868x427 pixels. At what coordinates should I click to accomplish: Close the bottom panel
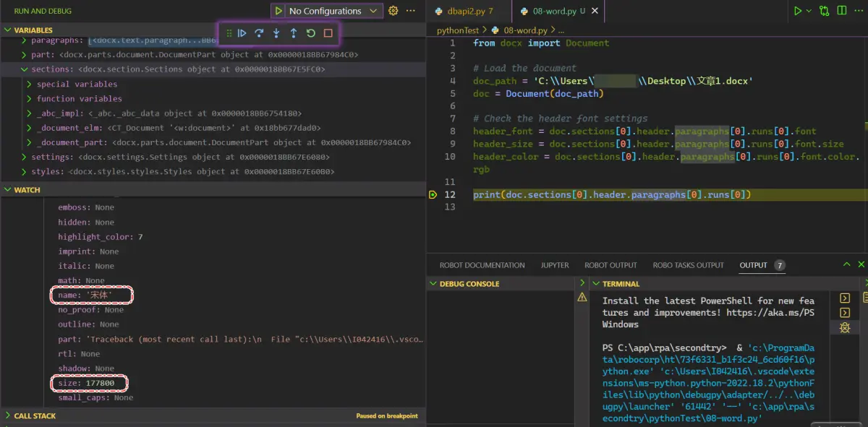tap(861, 265)
